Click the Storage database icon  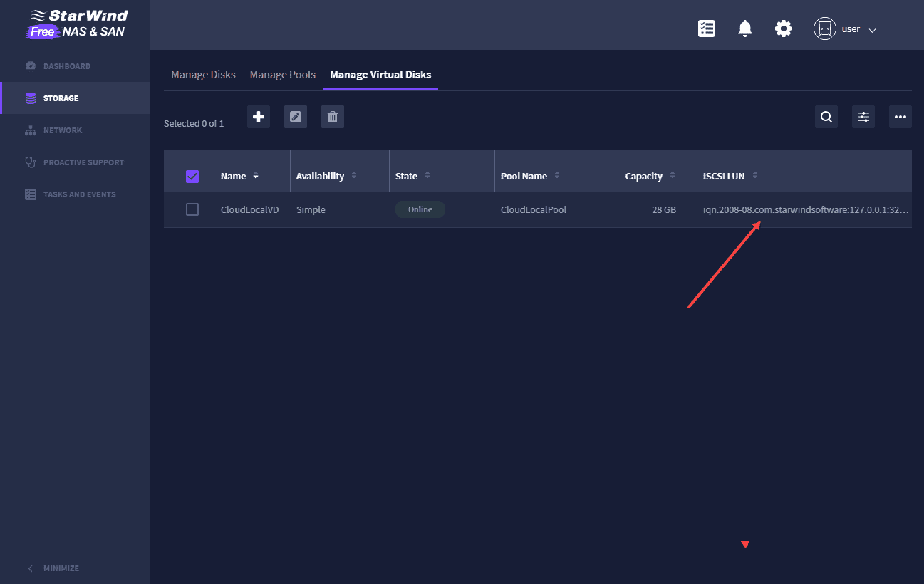(31, 98)
